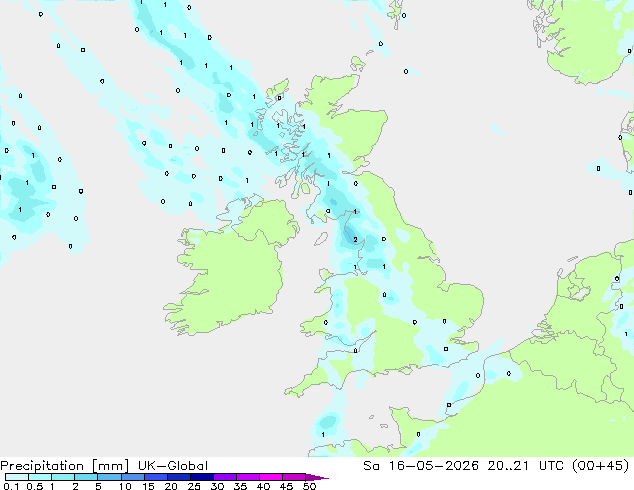Click the '45' legend scale label

click(x=286, y=486)
